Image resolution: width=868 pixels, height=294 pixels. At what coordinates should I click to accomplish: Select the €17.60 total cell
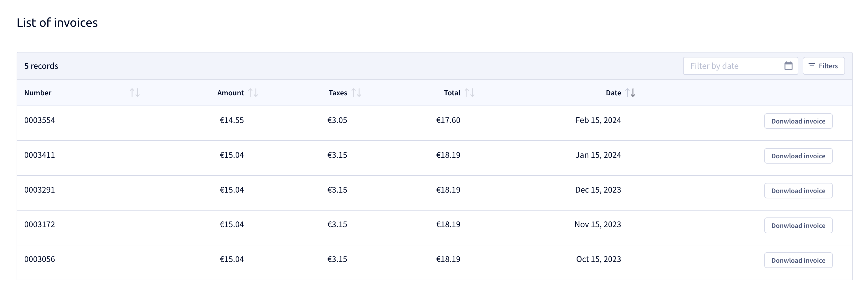tap(448, 120)
